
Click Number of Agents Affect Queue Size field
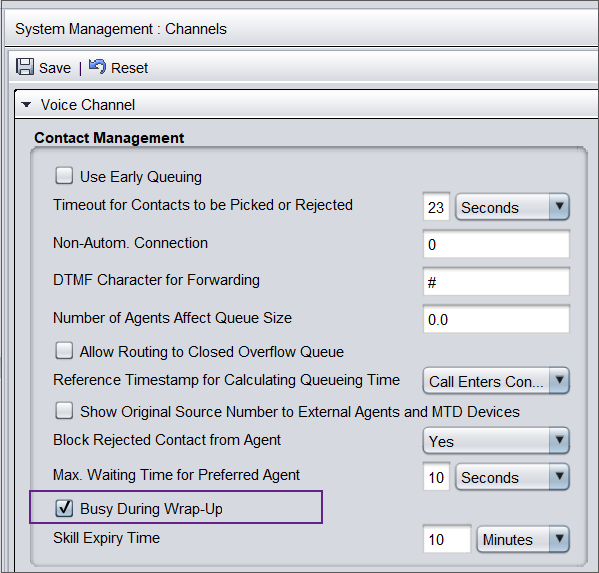pos(496,319)
